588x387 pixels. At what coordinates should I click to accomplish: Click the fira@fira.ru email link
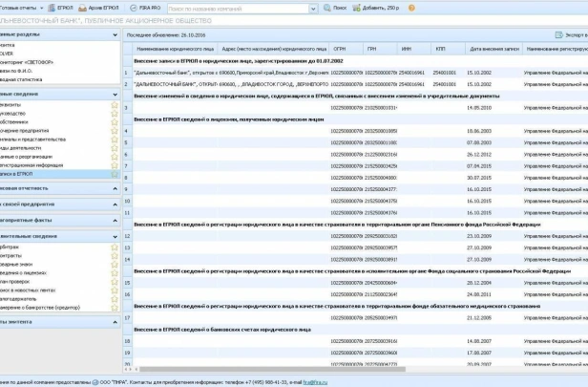point(315,382)
